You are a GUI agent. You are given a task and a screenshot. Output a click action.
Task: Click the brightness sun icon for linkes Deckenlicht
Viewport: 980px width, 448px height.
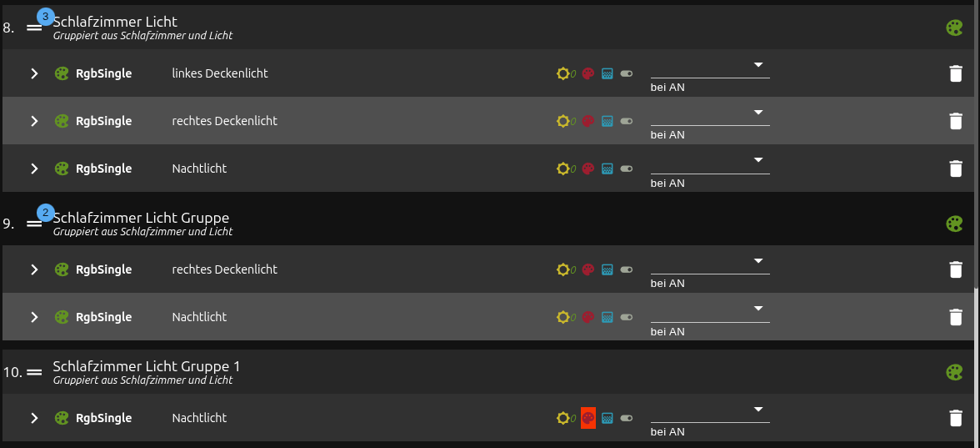pos(563,73)
